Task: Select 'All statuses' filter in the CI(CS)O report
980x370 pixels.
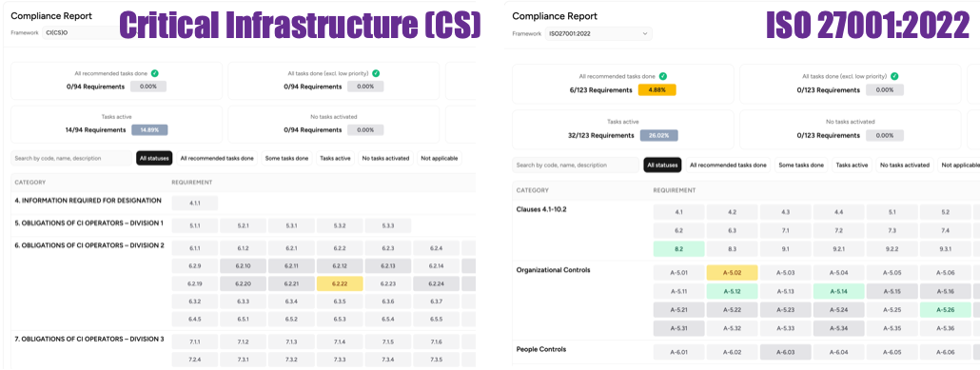Action: (154, 158)
